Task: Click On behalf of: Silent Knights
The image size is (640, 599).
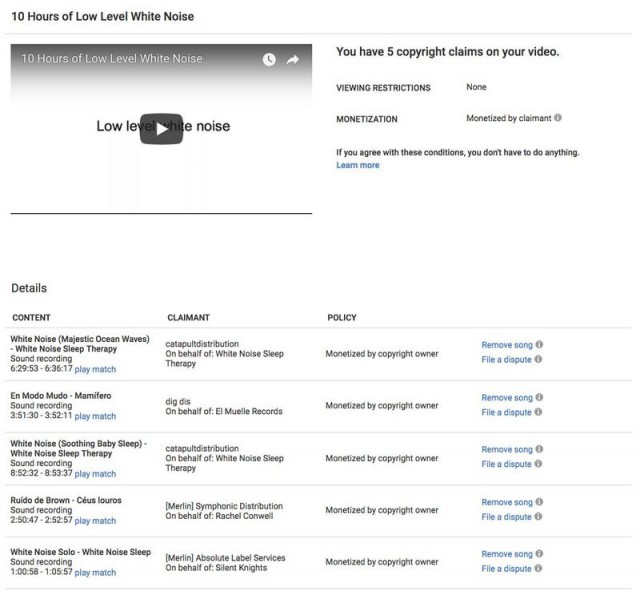Action: [216, 568]
